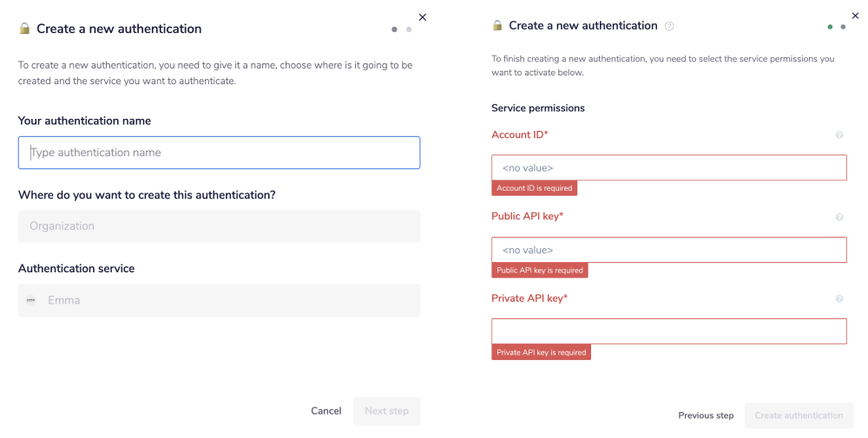Click the Emma service icon

click(x=31, y=300)
